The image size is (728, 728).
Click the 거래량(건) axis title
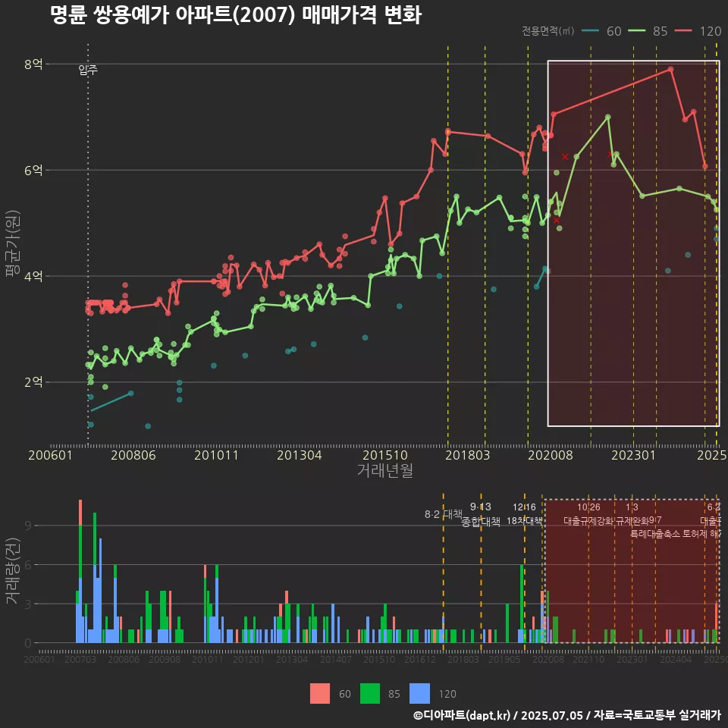pos(13,572)
